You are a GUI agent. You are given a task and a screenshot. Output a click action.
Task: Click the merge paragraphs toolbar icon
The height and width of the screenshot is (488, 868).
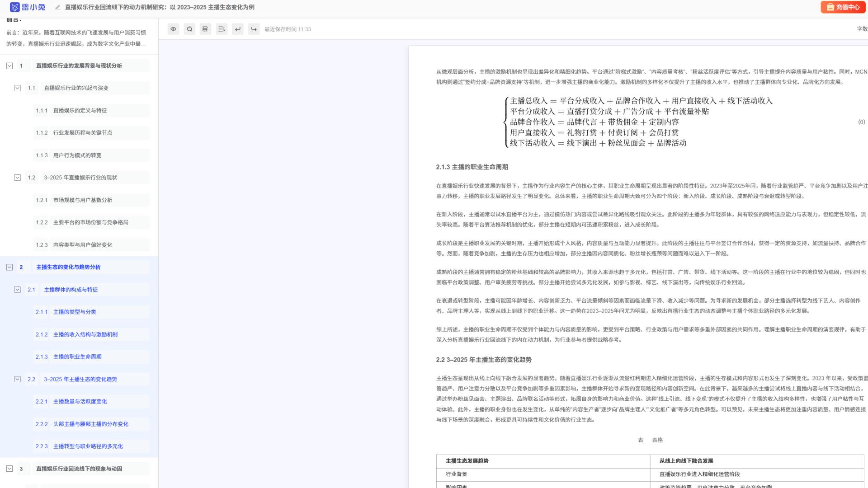205,29
